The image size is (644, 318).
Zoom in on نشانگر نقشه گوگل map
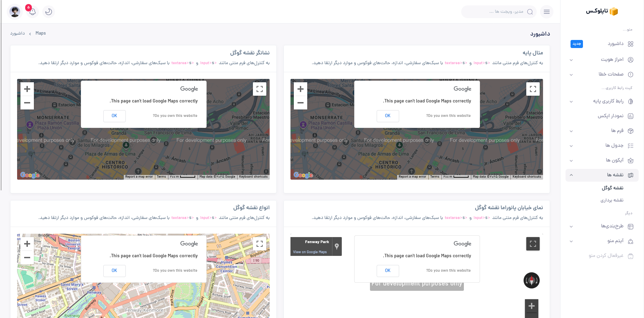coord(27,89)
